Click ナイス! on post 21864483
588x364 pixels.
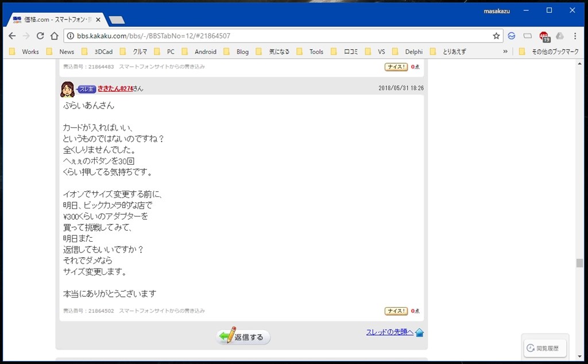396,67
